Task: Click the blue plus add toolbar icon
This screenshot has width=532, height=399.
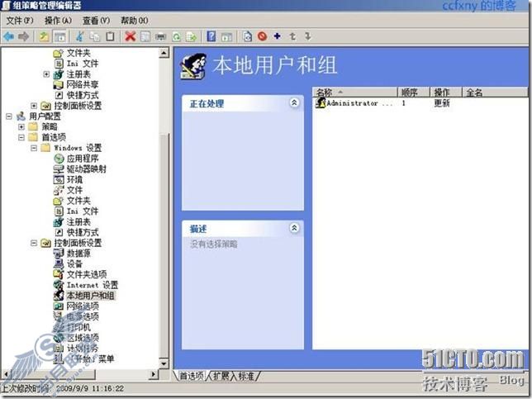Action: coord(278,36)
